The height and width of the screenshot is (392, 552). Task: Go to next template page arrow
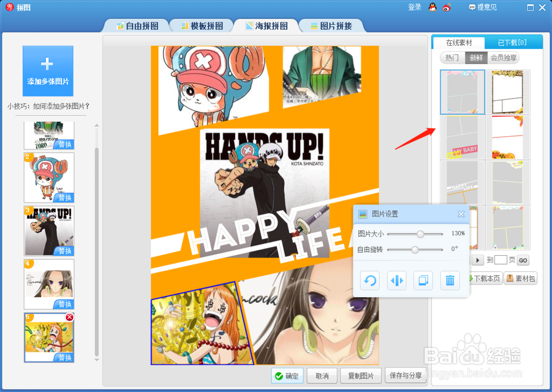pos(477,261)
